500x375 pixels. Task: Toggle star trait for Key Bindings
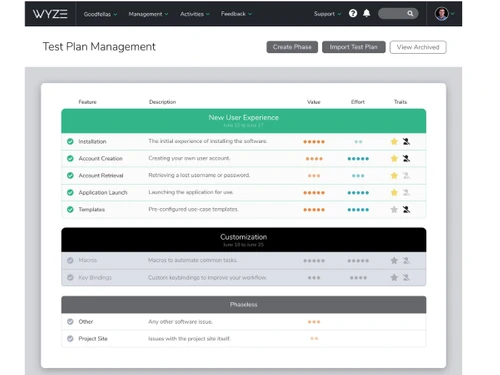tap(394, 277)
